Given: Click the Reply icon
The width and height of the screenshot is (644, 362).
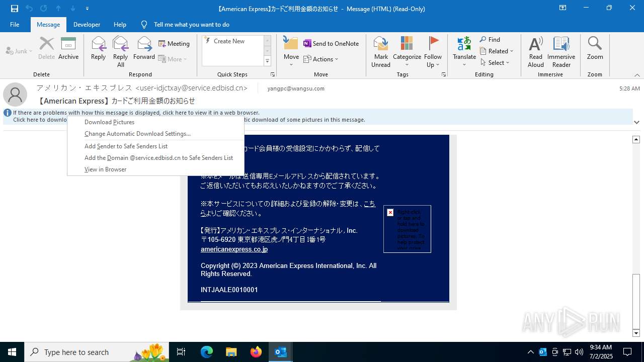Looking at the screenshot, I should click(x=98, y=48).
